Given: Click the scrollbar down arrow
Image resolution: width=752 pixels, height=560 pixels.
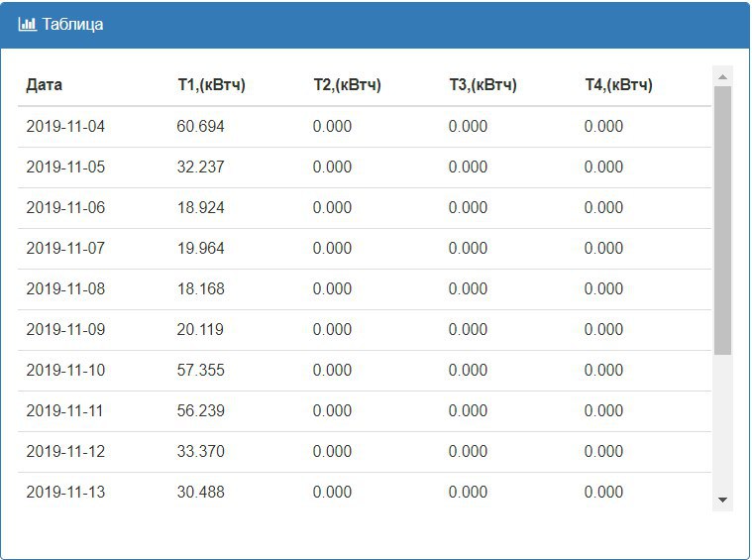Looking at the screenshot, I should click(722, 500).
